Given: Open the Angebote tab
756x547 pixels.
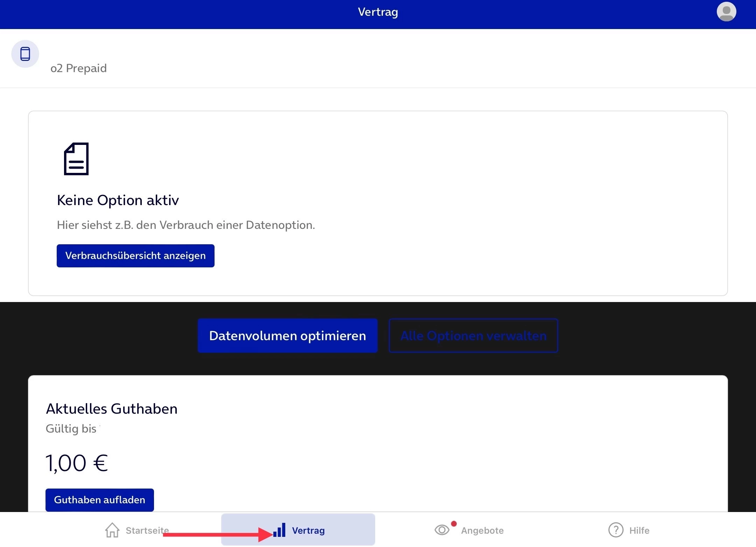Looking at the screenshot, I should click(482, 531).
